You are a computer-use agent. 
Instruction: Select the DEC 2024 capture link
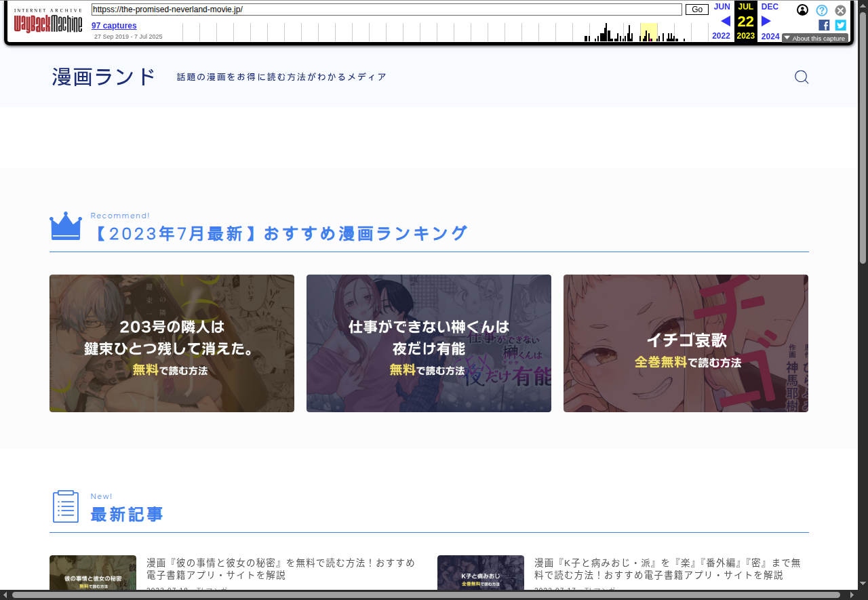click(x=770, y=7)
